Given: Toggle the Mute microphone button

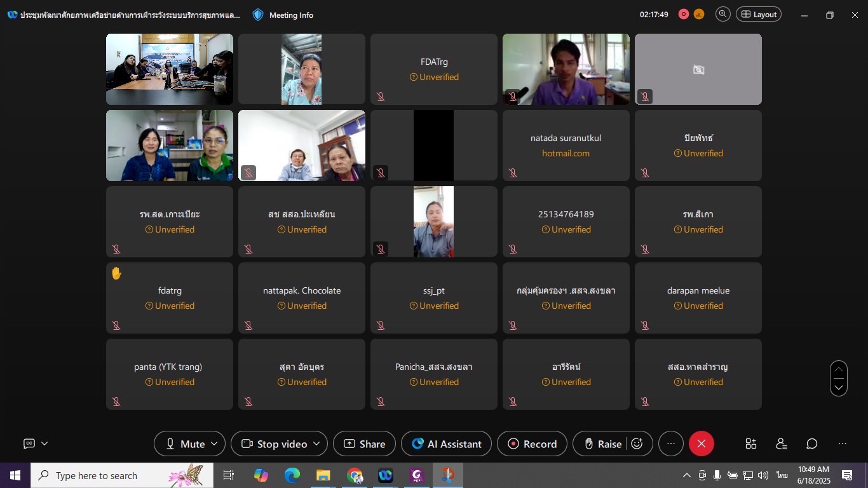Looking at the screenshot, I should coord(184,444).
